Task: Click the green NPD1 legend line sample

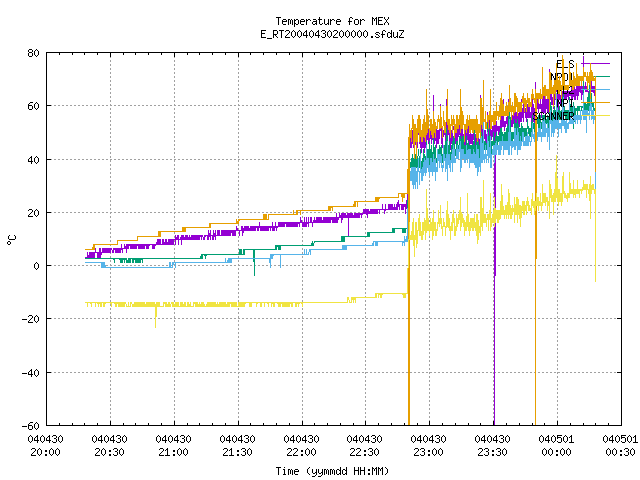Action: (596, 76)
